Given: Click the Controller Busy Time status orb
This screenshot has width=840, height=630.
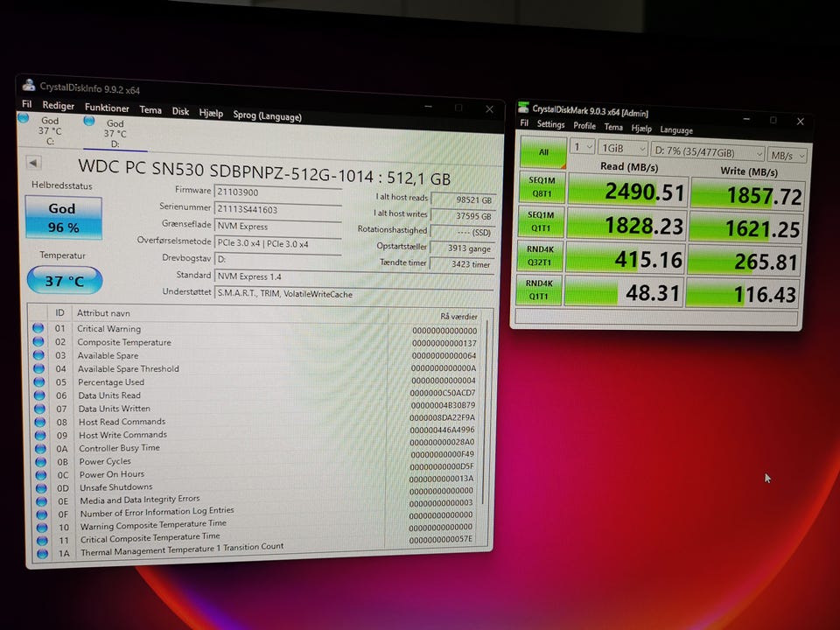Looking at the screenshot, I should point(40,448).
